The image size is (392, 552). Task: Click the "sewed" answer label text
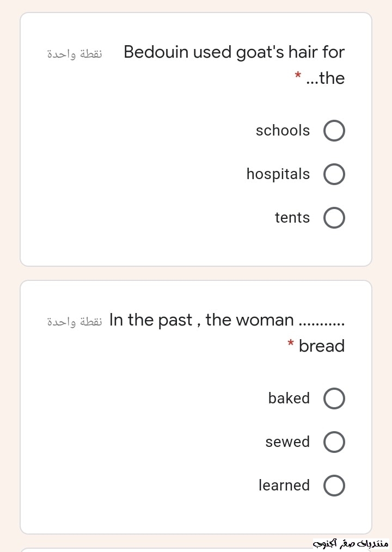(287, 442)
